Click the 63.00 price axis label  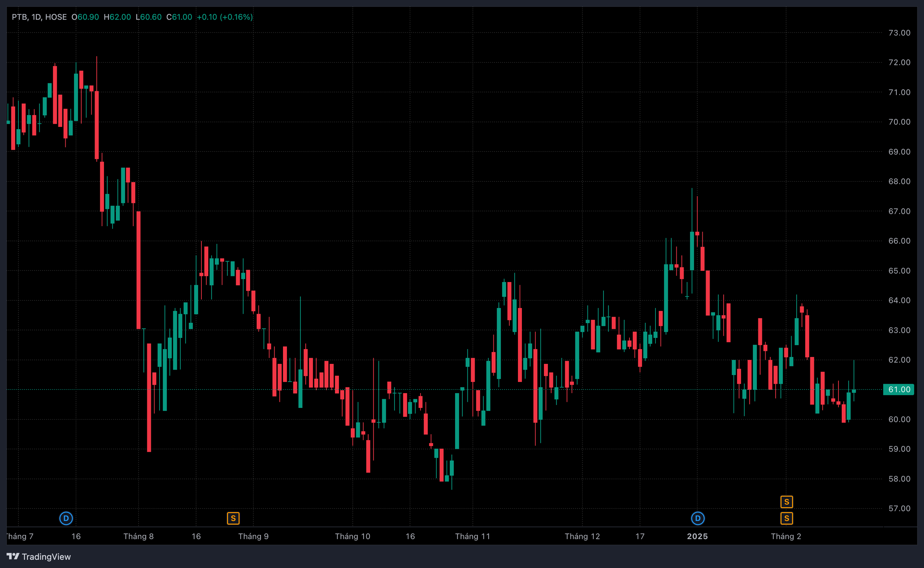tap(899, 330)
